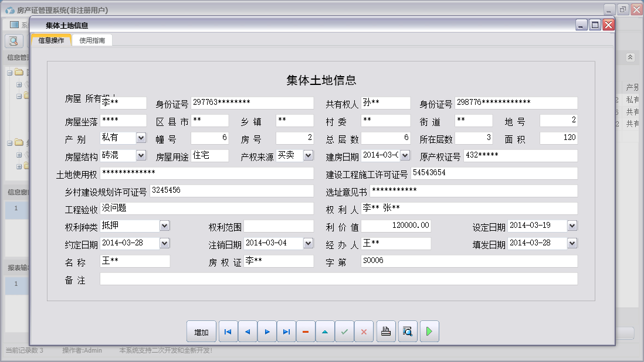Switch to the 使用指南 tab
This screenshot has width=644, height=362.
tap(92, 40)
